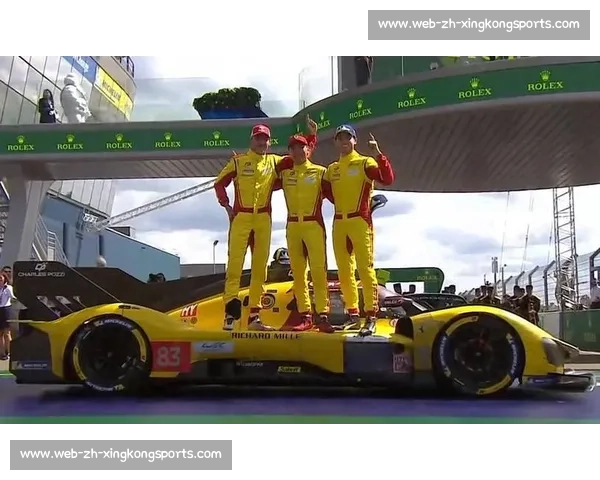The height and width of the screenshot is (480, 600).
Task: Click the bottom-left watermark URL banner
Action: coord(120,455)
